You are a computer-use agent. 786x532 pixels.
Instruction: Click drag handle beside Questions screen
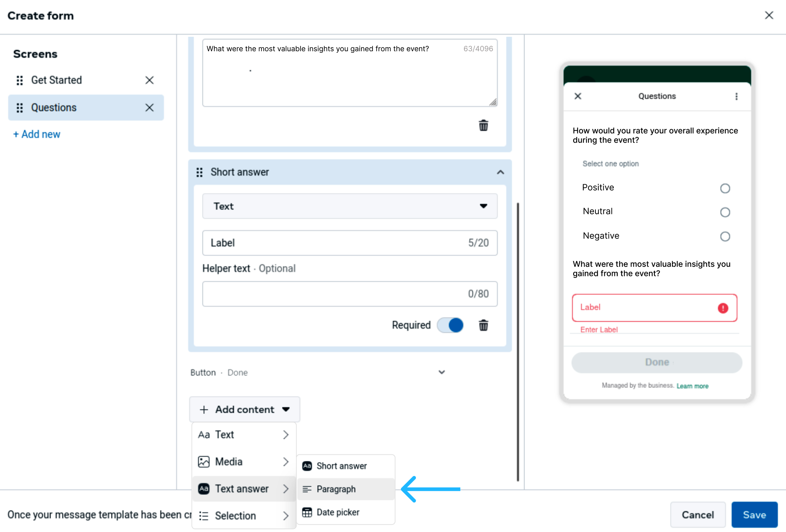(20, 108)
